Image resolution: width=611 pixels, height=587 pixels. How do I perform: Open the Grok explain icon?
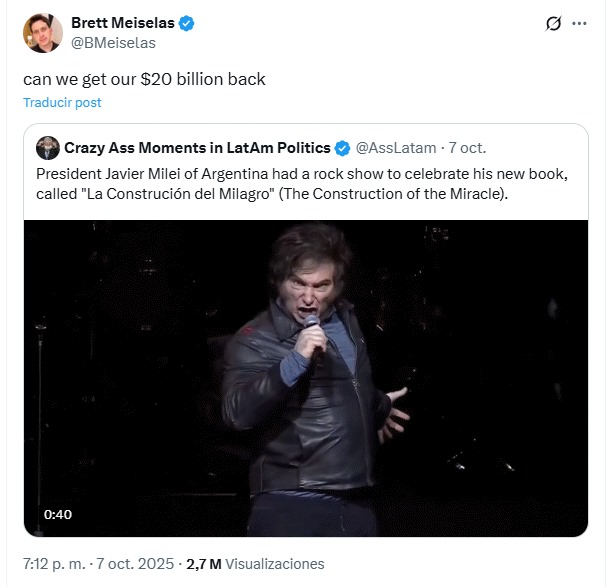pyautogui.click(x=553, y=24)
